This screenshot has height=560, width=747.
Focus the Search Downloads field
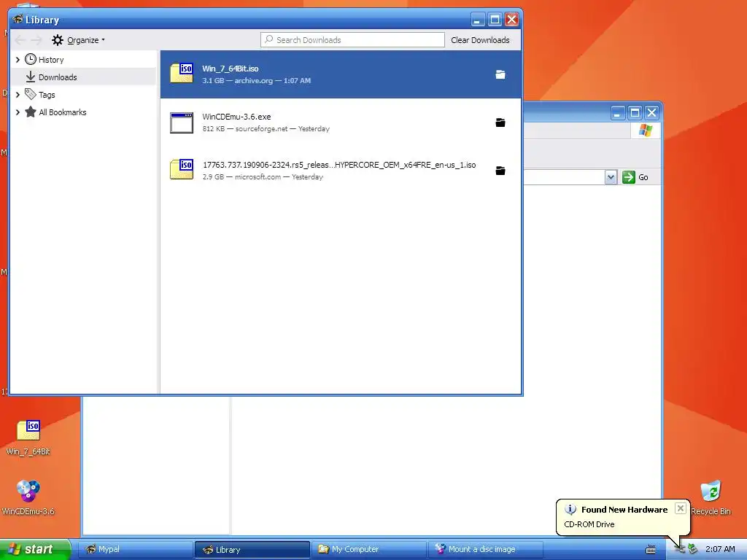[x=352, y=40]
